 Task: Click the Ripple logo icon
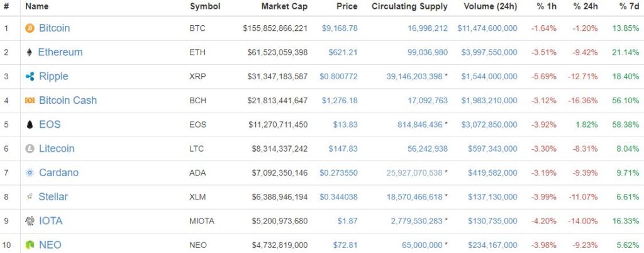pos(30,77)
